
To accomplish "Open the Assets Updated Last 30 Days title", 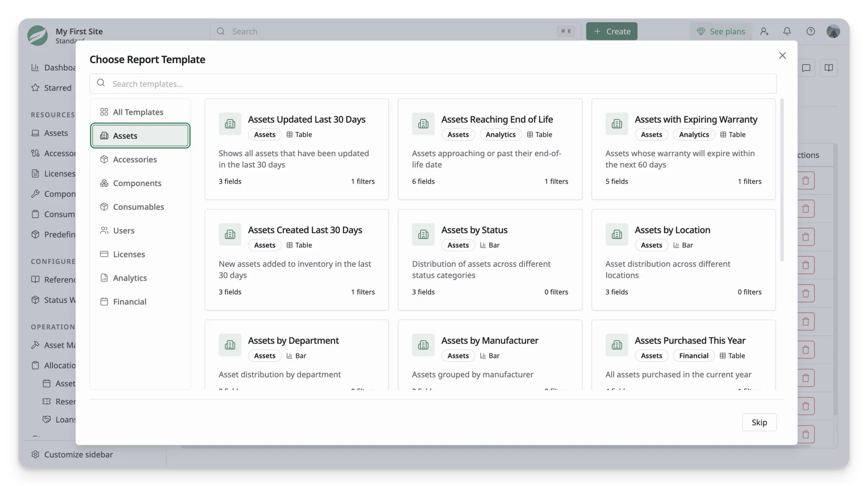I will click(307, 119).
